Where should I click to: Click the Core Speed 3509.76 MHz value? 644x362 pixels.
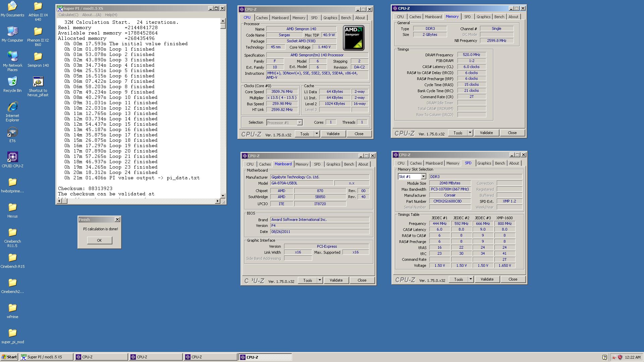coord(282,92)
